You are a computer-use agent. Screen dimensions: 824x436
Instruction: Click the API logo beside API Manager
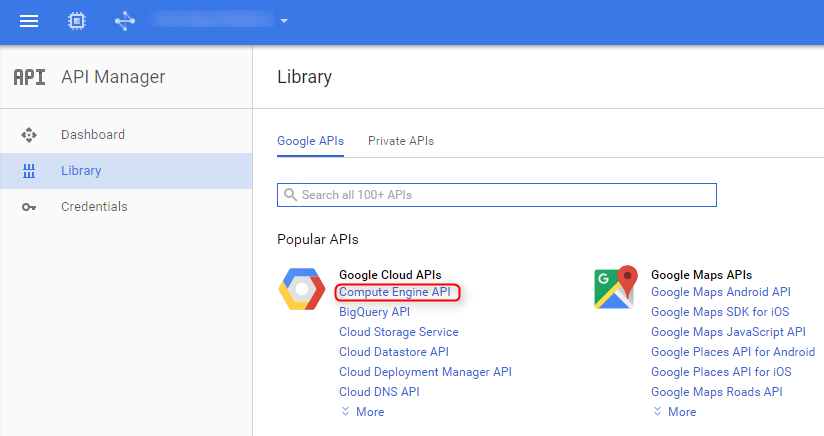click(x=29, y=77)
